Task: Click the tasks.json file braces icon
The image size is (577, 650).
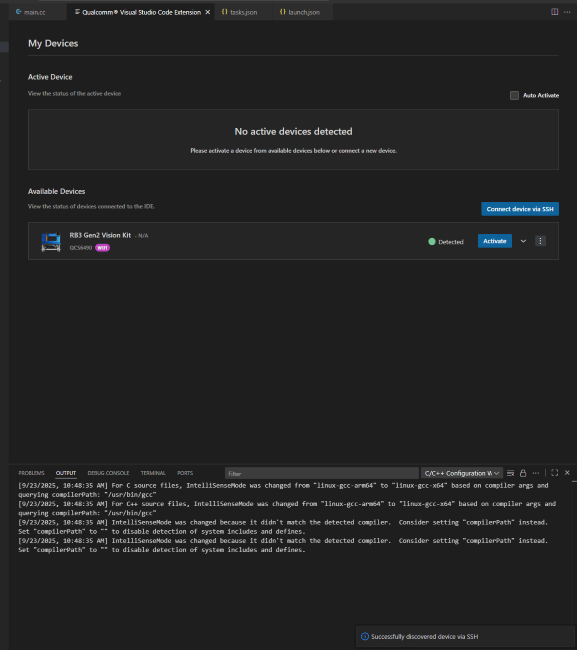Action: [224, 12]
